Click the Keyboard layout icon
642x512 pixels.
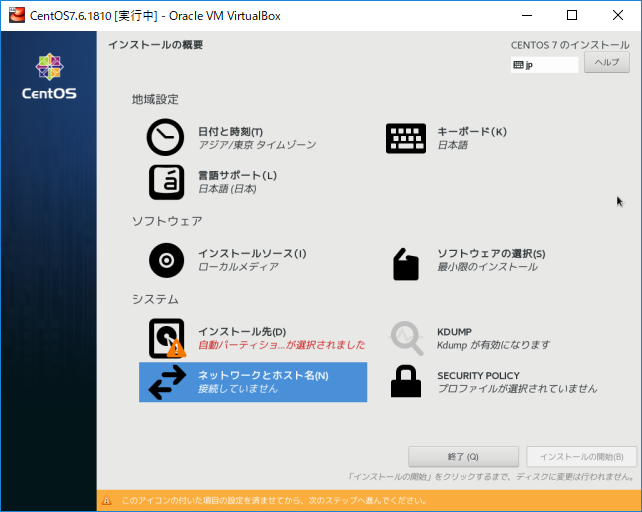tap(406, 138)
